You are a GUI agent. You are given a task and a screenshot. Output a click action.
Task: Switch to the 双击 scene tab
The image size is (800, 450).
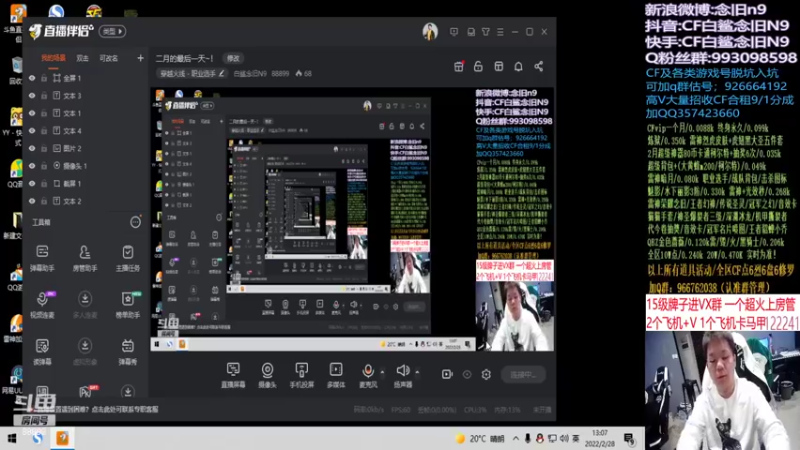click(x=82, y=58)
